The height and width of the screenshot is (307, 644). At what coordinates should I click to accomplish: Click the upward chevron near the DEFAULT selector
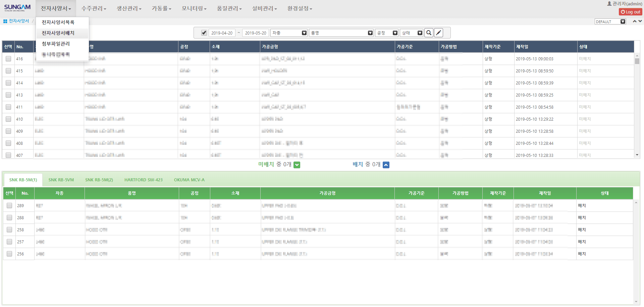635,21
